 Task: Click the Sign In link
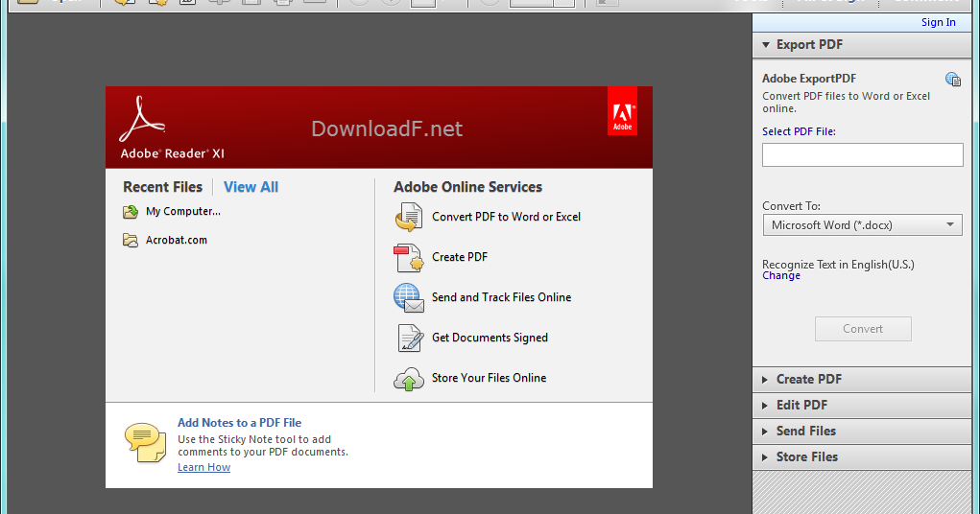(938, 22)
